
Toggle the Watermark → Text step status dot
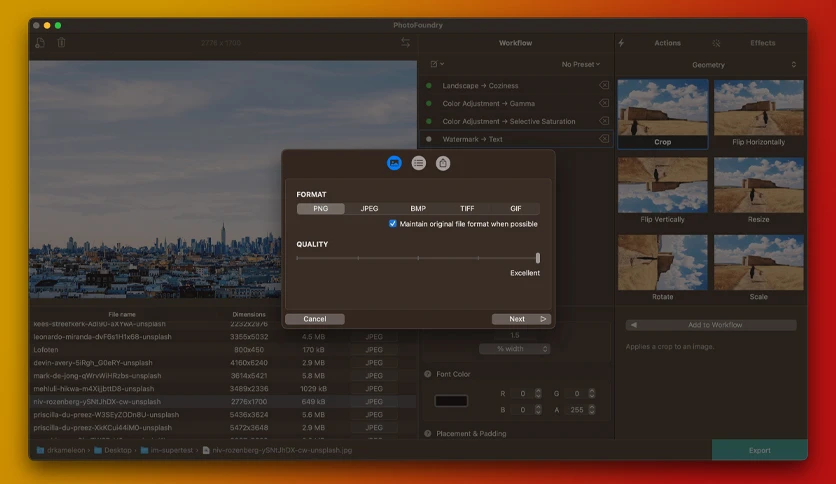[429, 139]
